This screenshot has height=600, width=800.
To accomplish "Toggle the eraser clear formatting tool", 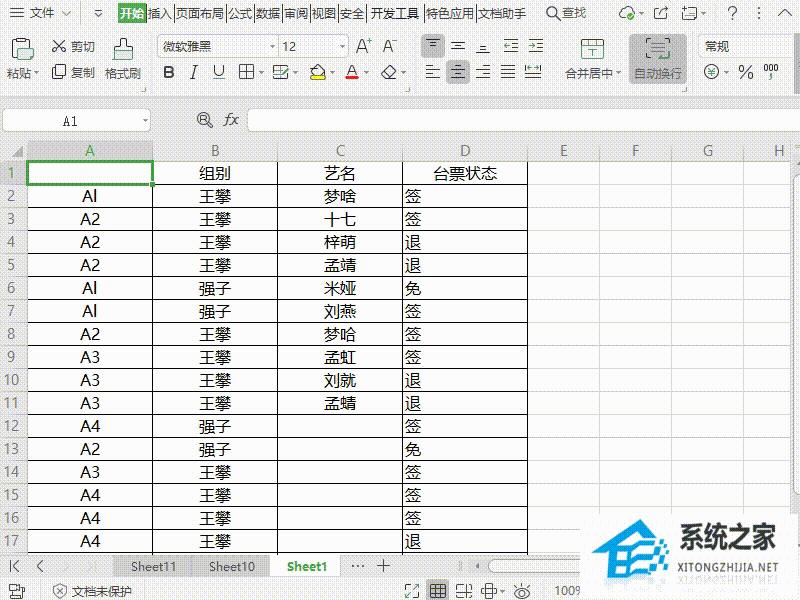I will [389, 72].
